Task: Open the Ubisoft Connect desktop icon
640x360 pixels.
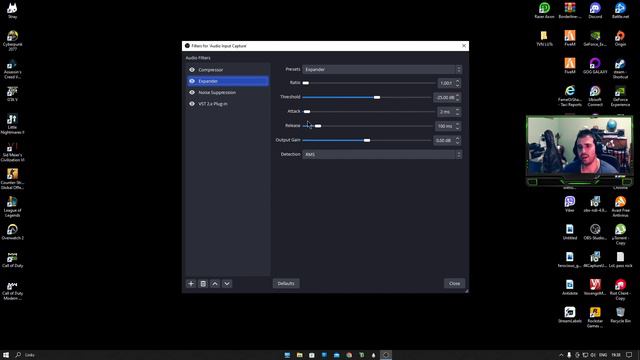Action: coord(595,96)
